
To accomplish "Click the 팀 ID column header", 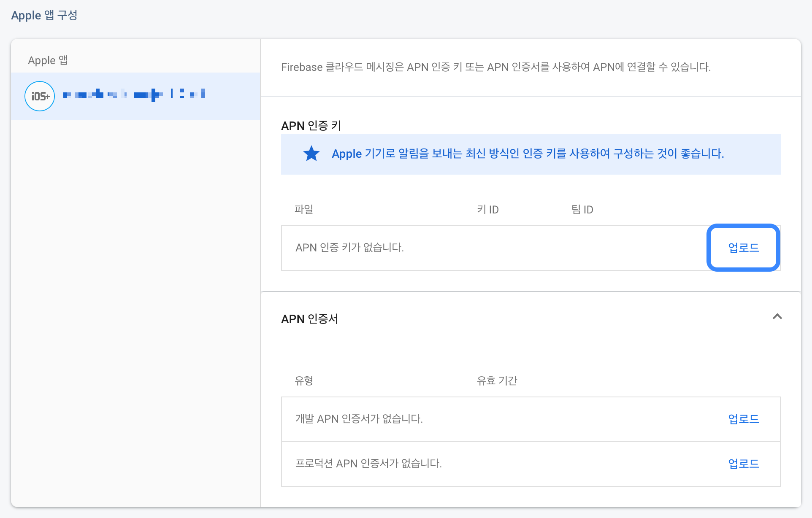I will [x=582, y=209].
